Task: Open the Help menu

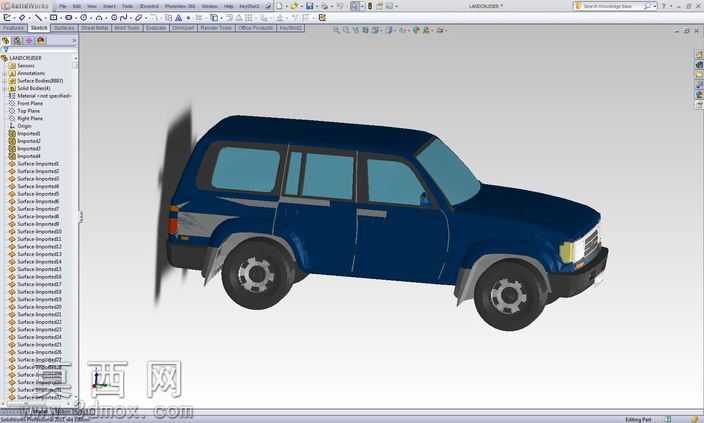Action: (229, 6)
